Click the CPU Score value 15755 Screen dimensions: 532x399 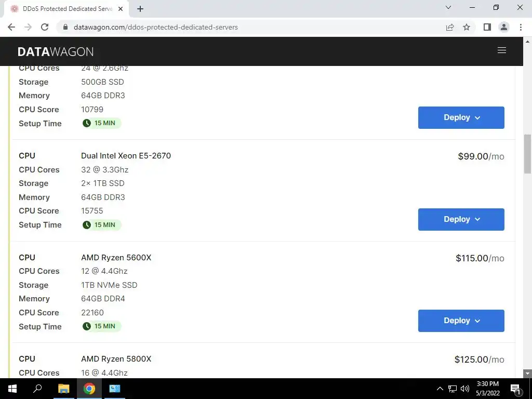coord(92,211)
